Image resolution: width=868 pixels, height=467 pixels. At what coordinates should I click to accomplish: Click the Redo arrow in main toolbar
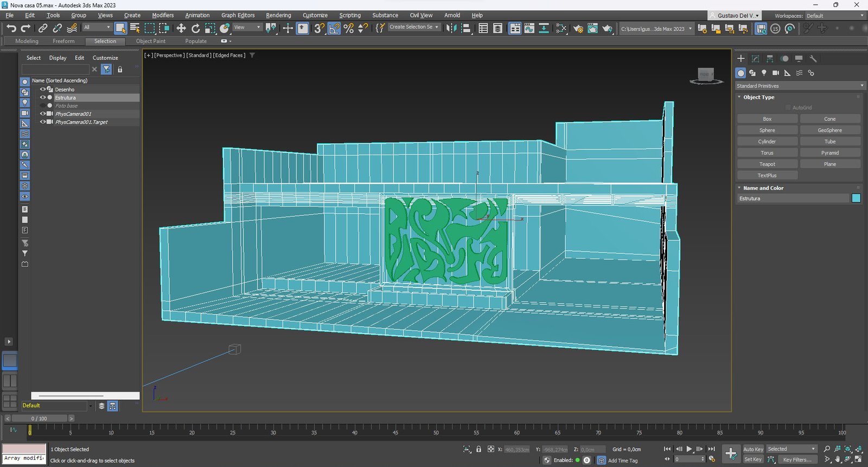click(25, 28)
